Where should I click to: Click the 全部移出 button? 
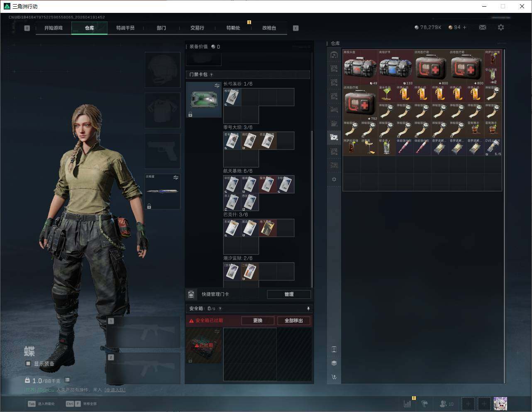[294, 321]
